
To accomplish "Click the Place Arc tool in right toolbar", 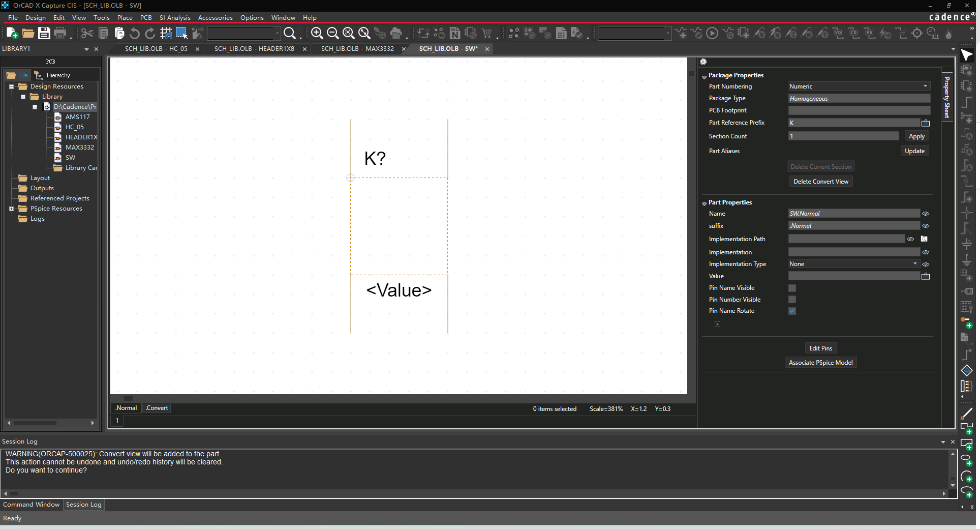I will (x=966, y=477).
